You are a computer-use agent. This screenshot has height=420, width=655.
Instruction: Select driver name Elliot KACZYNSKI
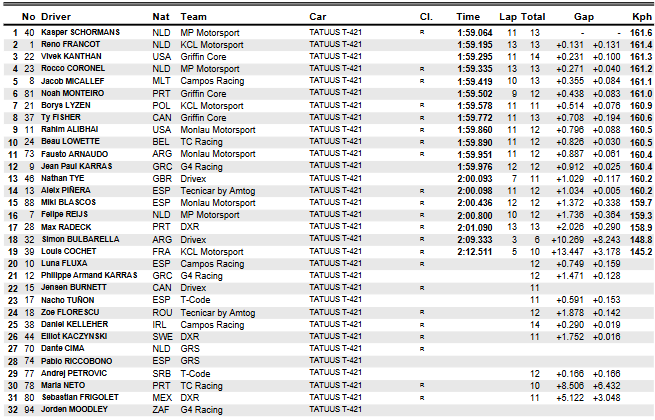click(77, 337)
